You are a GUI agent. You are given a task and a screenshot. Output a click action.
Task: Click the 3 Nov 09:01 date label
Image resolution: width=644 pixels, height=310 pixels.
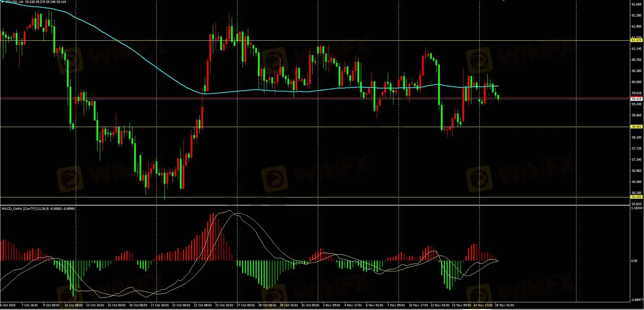(332, 305)
